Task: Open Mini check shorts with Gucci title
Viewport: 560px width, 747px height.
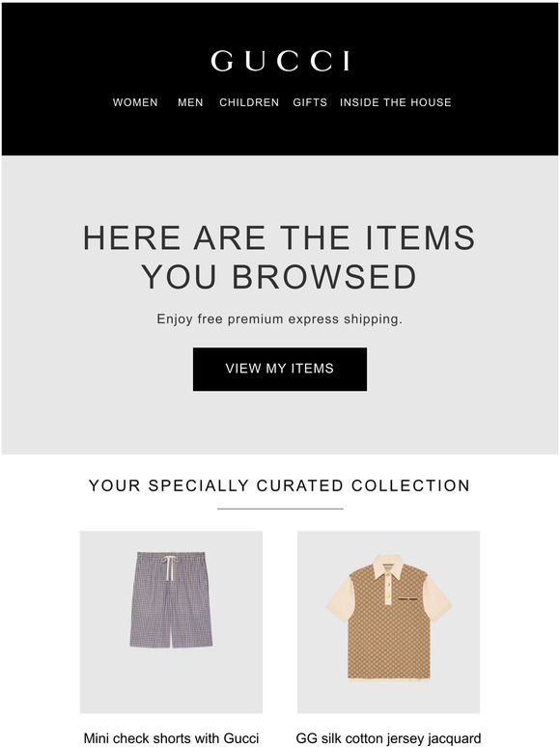Action: 171,738
